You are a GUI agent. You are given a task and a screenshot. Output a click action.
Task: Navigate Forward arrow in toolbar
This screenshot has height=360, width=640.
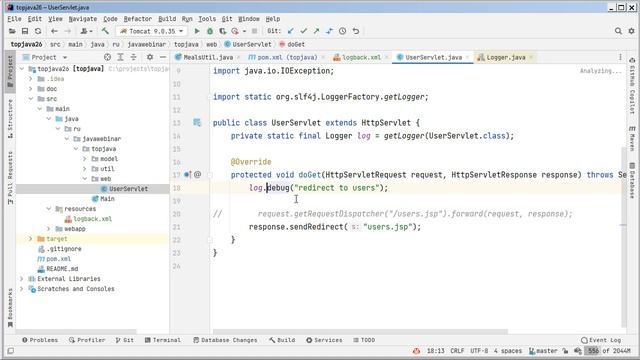(x=67, y=31)
